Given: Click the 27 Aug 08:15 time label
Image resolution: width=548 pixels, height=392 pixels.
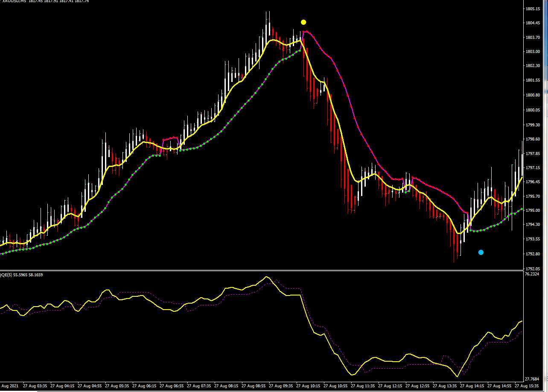Looking at the screenshot, I should 226,386.
